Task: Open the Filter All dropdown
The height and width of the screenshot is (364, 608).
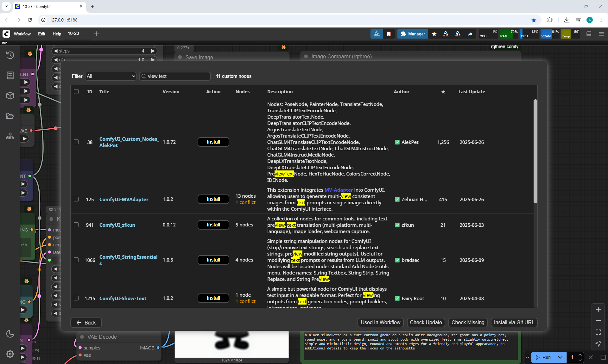Action: point(111,76)
